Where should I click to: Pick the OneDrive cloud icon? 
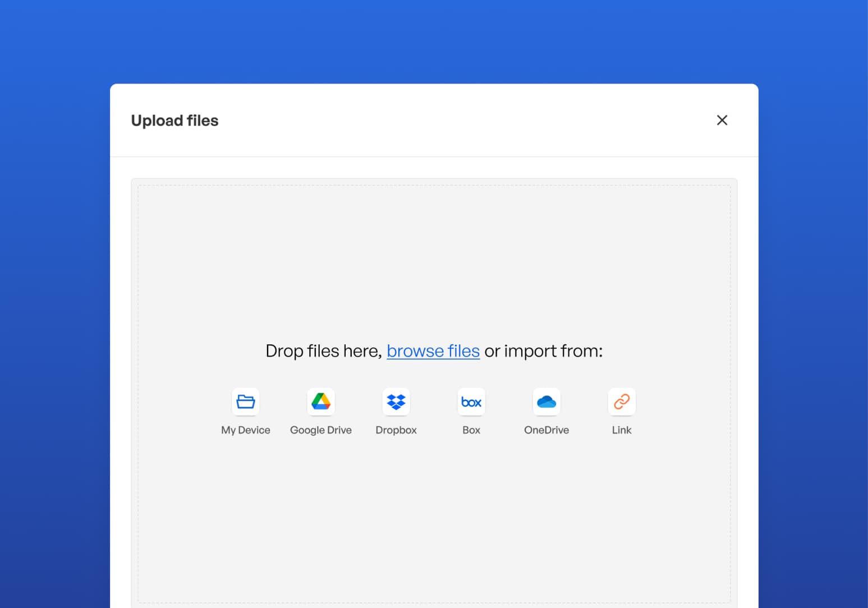[546, 402]
